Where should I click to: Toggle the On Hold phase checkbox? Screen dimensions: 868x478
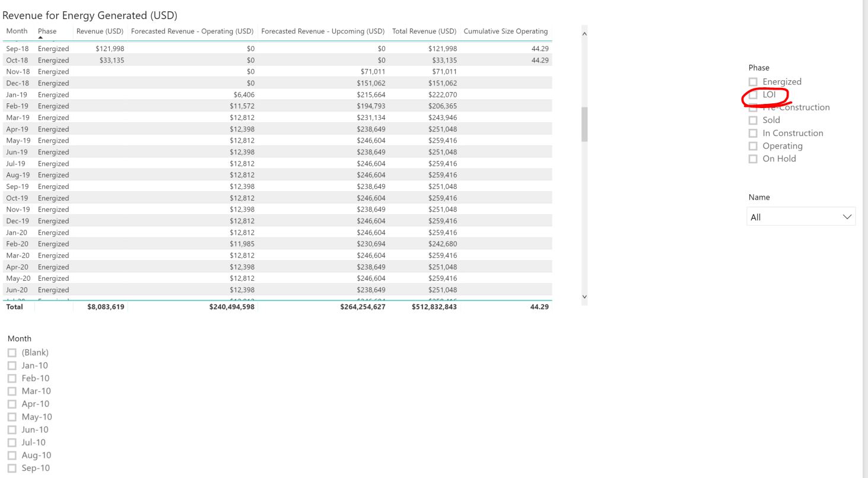[x=753, y=159]
